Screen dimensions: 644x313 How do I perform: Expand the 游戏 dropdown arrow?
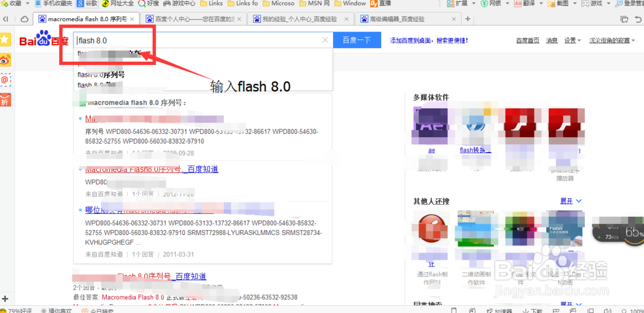609,3
